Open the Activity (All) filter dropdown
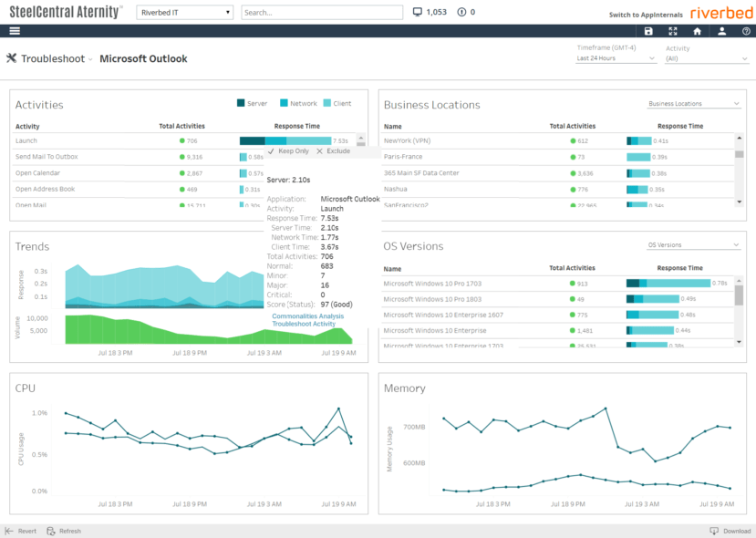This screenshot has height=538, width=756. coord(707,58)
